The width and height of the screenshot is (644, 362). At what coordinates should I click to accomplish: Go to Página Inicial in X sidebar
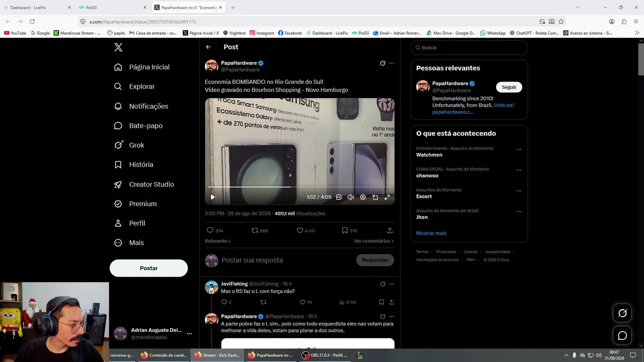point(142,67)
